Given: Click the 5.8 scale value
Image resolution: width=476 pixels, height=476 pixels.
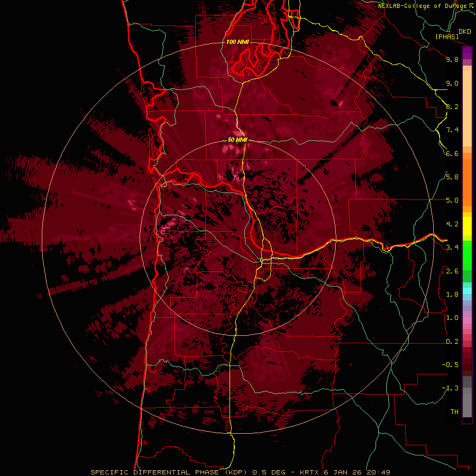Looking at the screenshot, I should 452,177.
